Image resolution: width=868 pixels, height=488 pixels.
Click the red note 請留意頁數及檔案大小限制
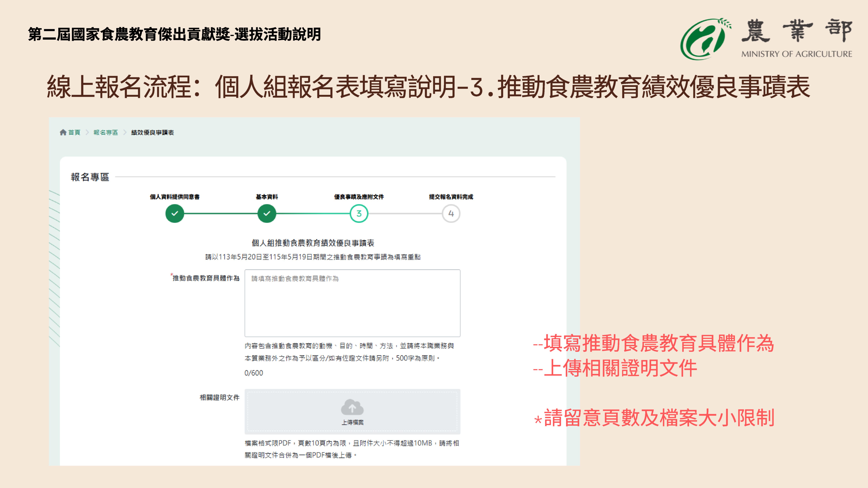click(654, 418)
